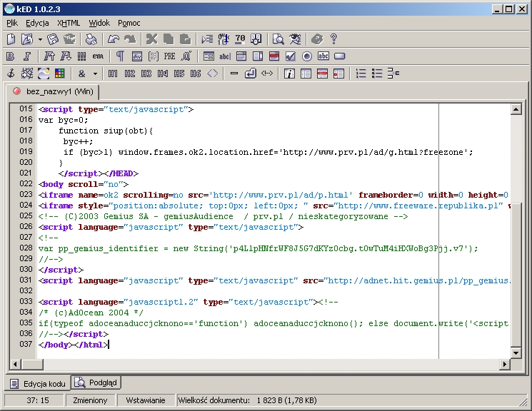Insert a form button element
The image size is (532, 411).
point(340,56)
